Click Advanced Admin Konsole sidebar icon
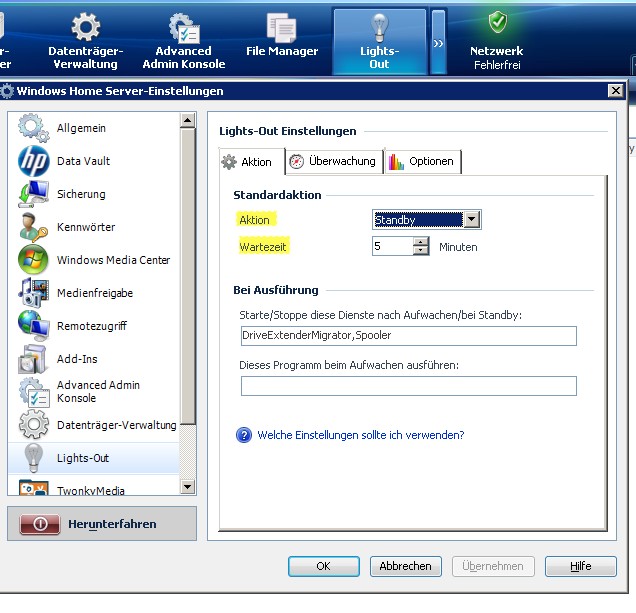 pyautogui.click(x=34, y=392)
